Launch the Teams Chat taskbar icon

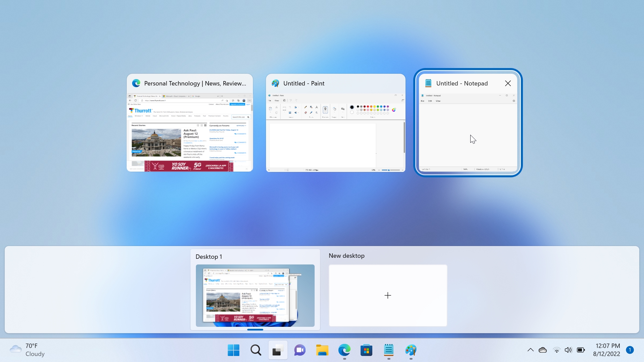click(300, 350)
